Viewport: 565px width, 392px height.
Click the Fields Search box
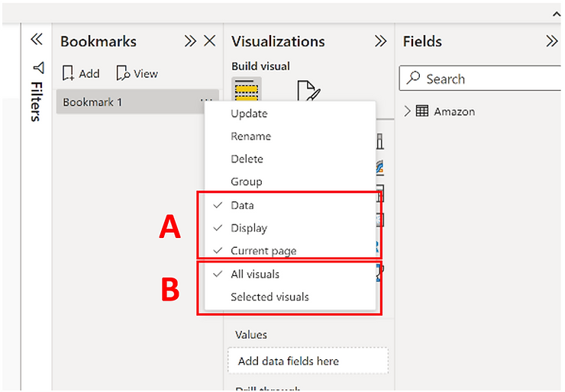pyautogui.click(x=480, y=78)
